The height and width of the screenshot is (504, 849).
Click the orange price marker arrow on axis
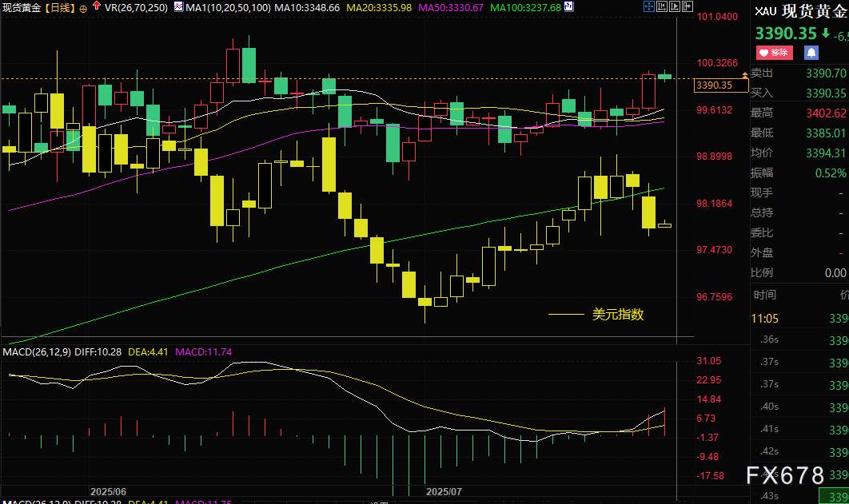[x=745, y=74]
